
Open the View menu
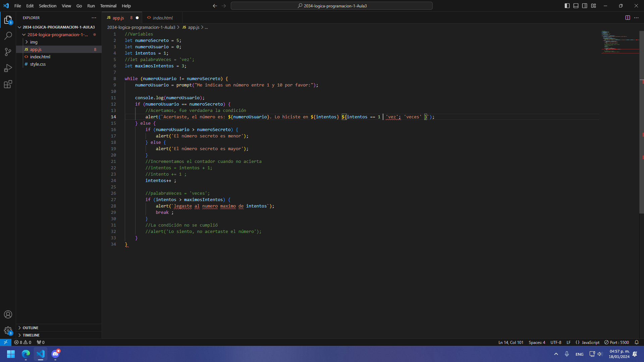66,6
